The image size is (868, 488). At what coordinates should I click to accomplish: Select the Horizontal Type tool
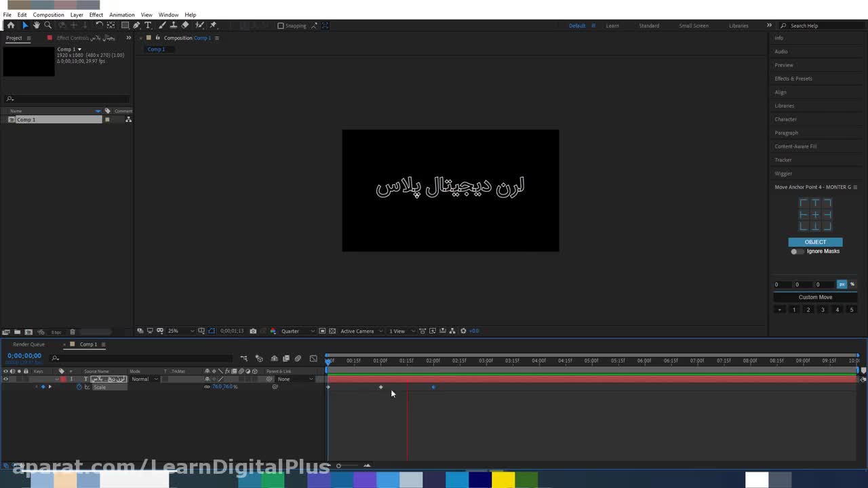pos(148,25)
